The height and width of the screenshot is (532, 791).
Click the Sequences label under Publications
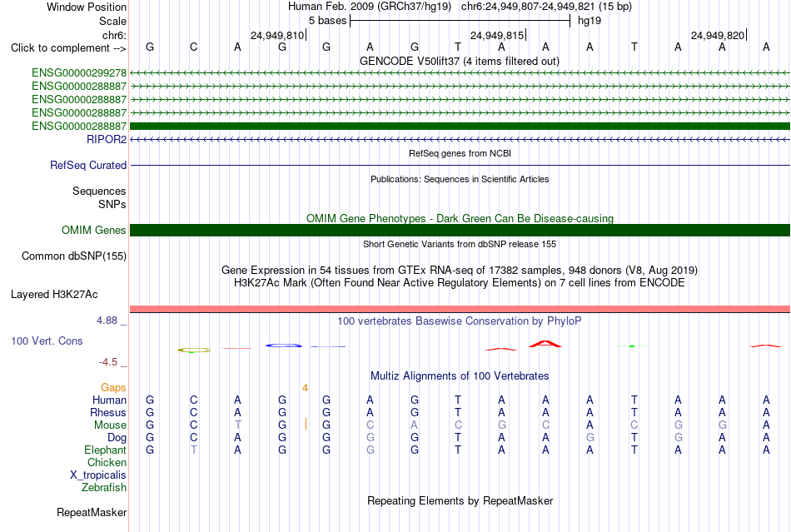pos(99,191)
